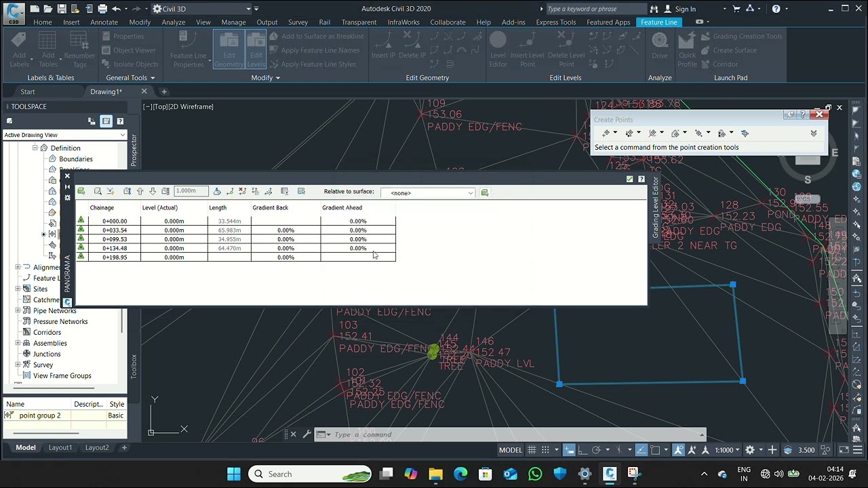
Task: Open WhatsApp from the taskbar
Action: pyautogui.click(x=535, y=474)
